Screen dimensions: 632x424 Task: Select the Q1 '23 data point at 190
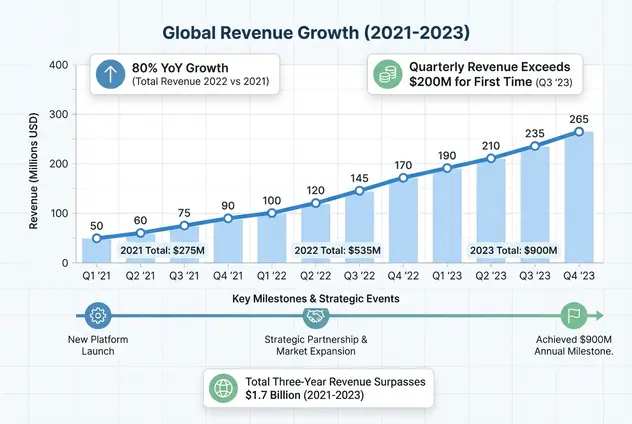tap(448, 168)
